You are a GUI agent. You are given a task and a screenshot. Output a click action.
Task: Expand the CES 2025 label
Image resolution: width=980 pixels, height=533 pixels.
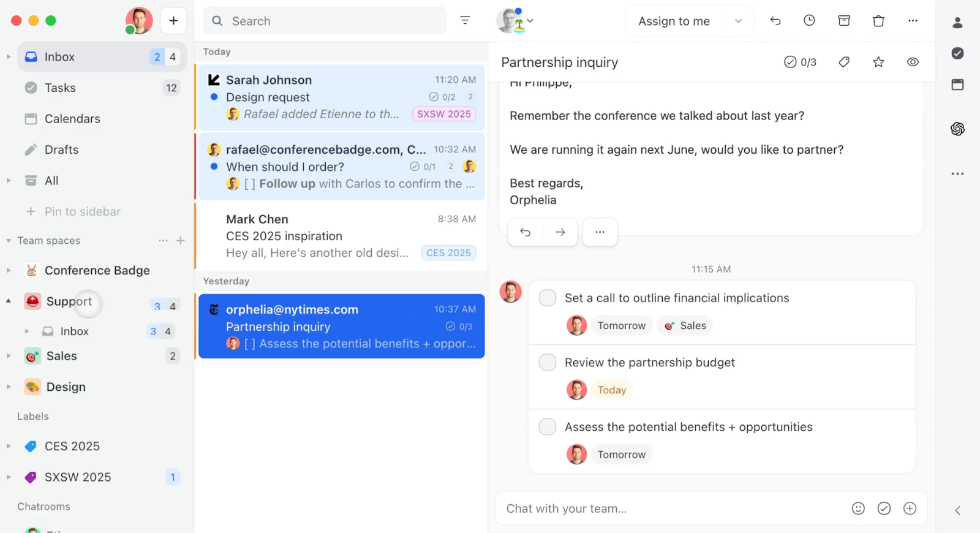[9, 446]
